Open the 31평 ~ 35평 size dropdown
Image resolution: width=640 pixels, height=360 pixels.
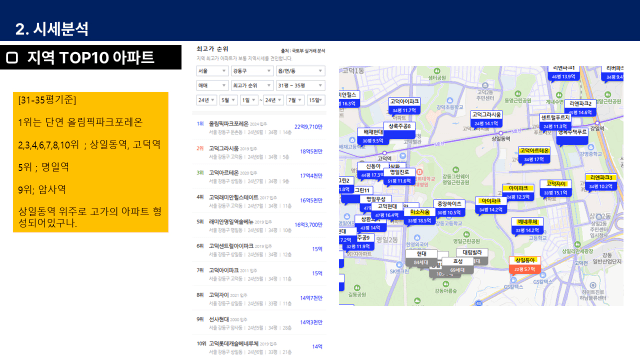coord(300,85)
